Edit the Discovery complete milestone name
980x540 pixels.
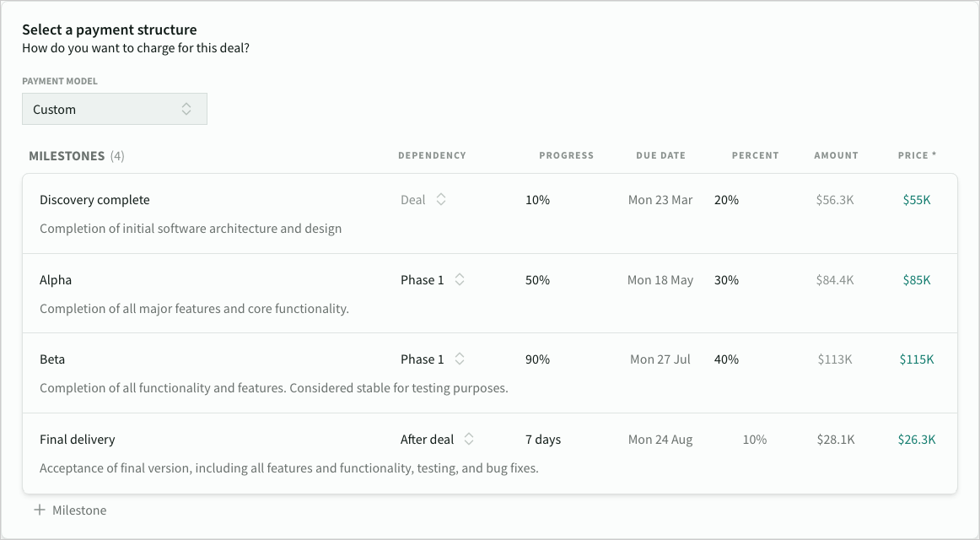coord(94,200)
